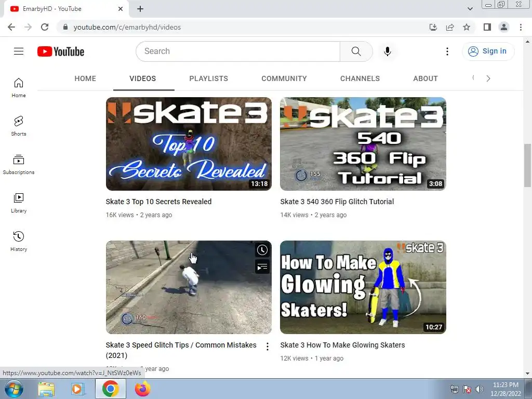
Task: Switch to the HOME channel tab
Action: [x=85, y=78]
